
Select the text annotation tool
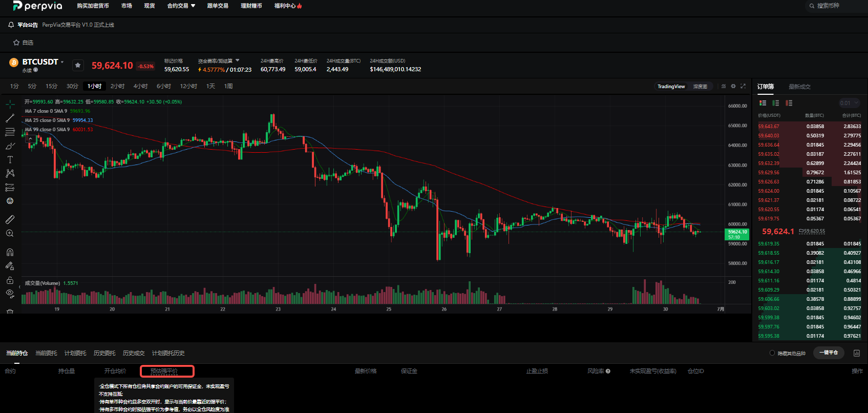click(x=10, y=160)
